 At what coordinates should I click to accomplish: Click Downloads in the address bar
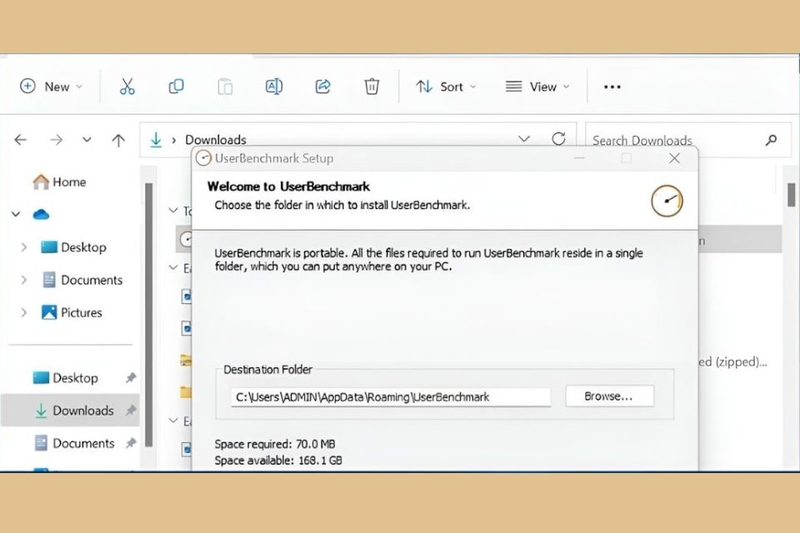(x=215, y=140)
